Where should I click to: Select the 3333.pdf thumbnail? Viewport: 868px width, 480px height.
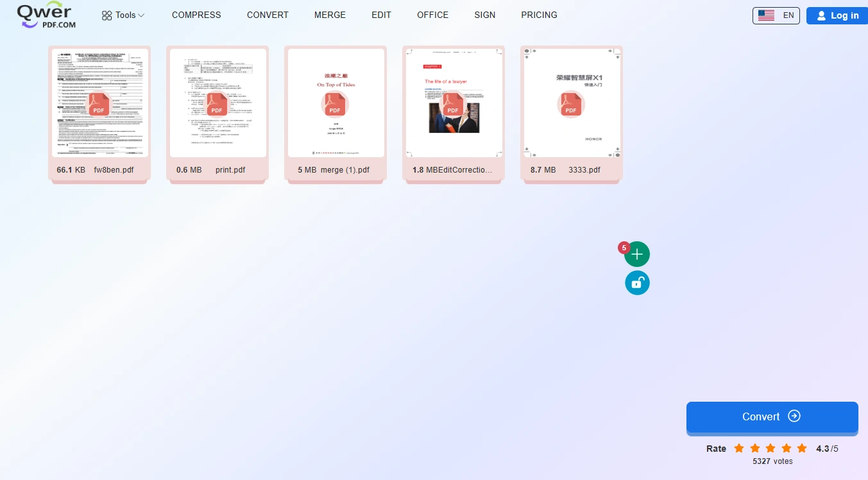[572, 103]
